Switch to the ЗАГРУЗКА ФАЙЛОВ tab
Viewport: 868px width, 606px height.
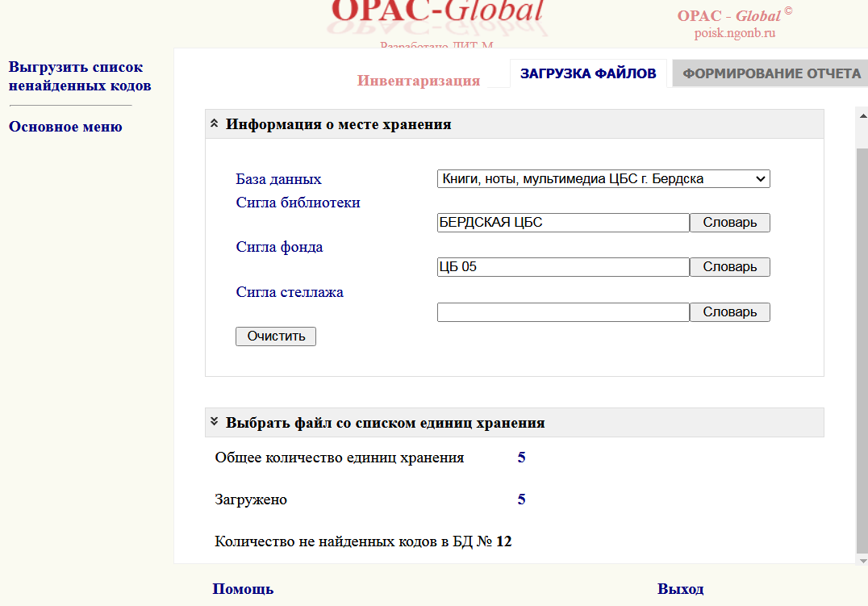588,73
